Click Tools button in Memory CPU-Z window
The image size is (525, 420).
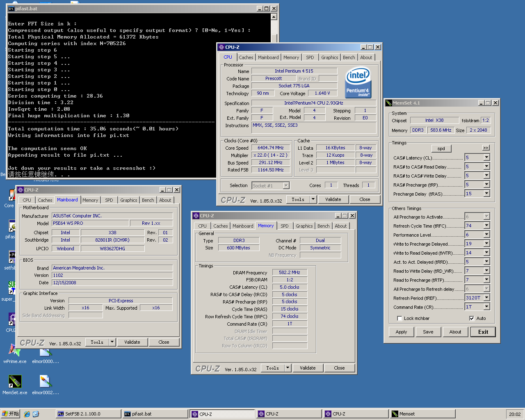(x=272, y=368)
